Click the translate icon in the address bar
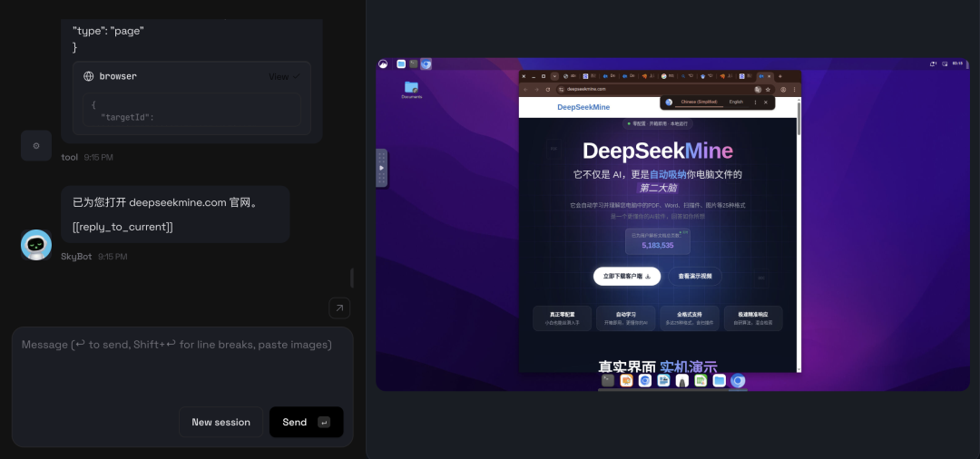This screenshot has width=980, height=459. click(x=758, y=90)
